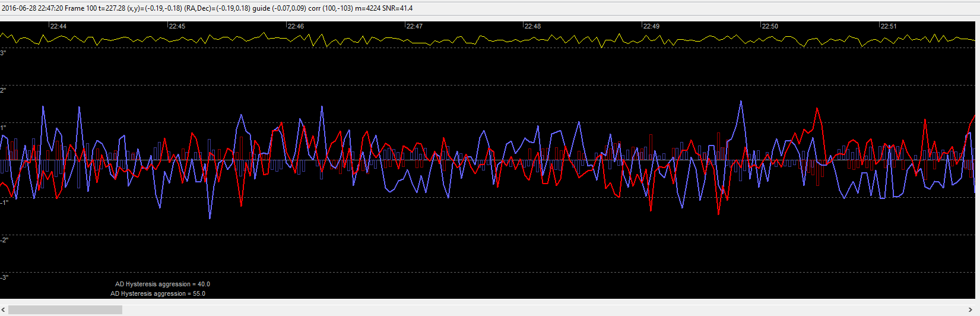This screenshot has height=316, width=980.
Task: Click the scrollbar left arrow
Action: pos(4,309)
